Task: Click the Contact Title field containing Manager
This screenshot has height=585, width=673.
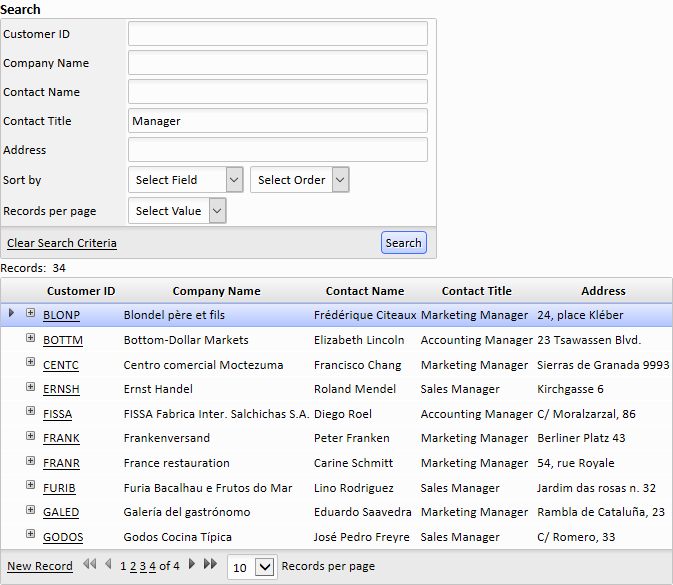Action: [x=278, y=121]
